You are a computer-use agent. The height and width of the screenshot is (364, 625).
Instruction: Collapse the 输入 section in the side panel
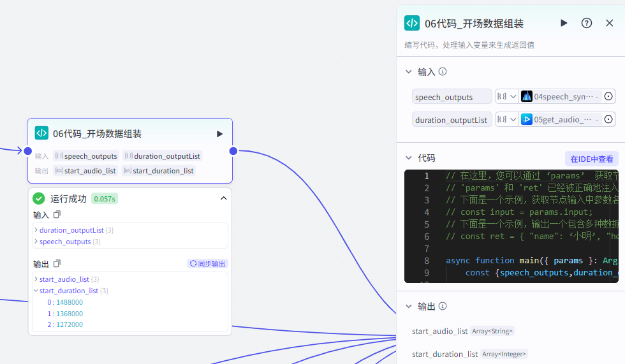pos(409,72)
